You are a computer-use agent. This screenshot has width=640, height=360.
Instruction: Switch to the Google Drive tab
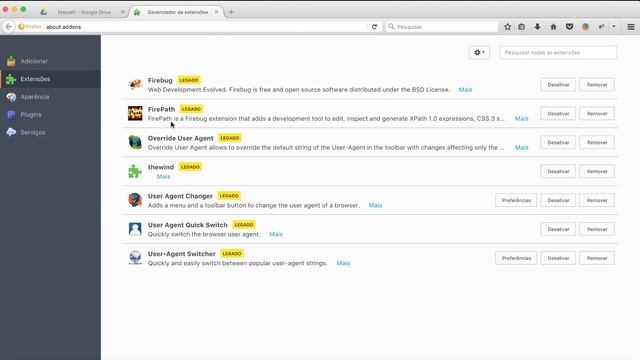pyautogui.click(x=84, y=12)
